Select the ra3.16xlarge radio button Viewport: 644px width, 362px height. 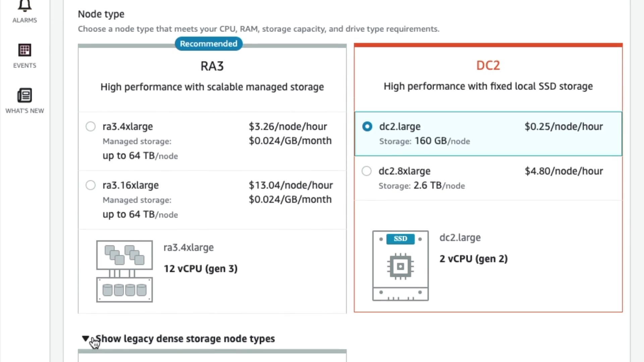click(x=91, y=185)
